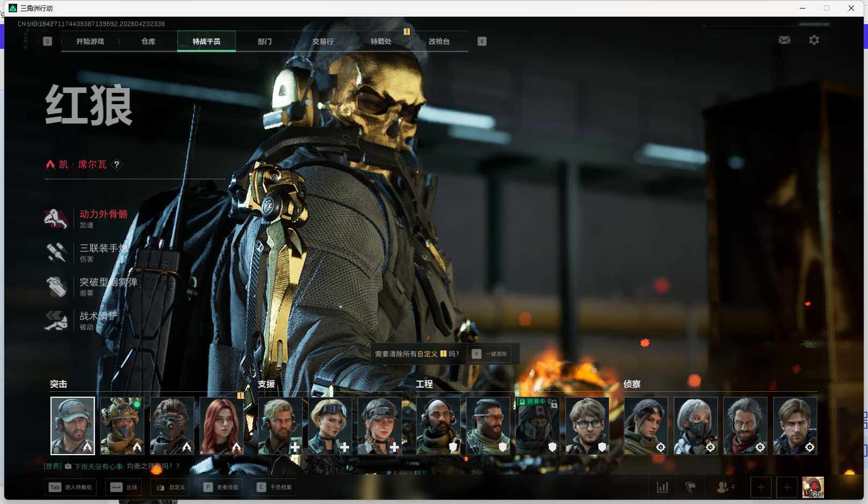Open the statistics bar chart icon
The width and height of the screenshot is (868, 504).
(663, 487)
